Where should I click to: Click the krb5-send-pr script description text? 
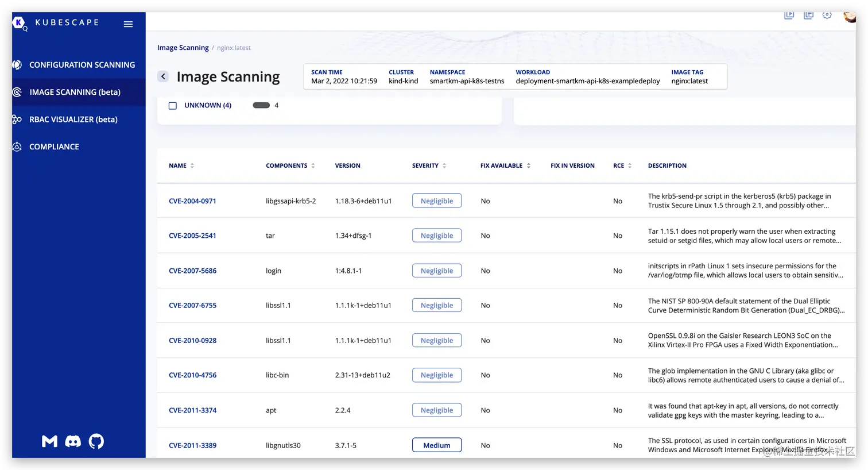pos(739,201)
